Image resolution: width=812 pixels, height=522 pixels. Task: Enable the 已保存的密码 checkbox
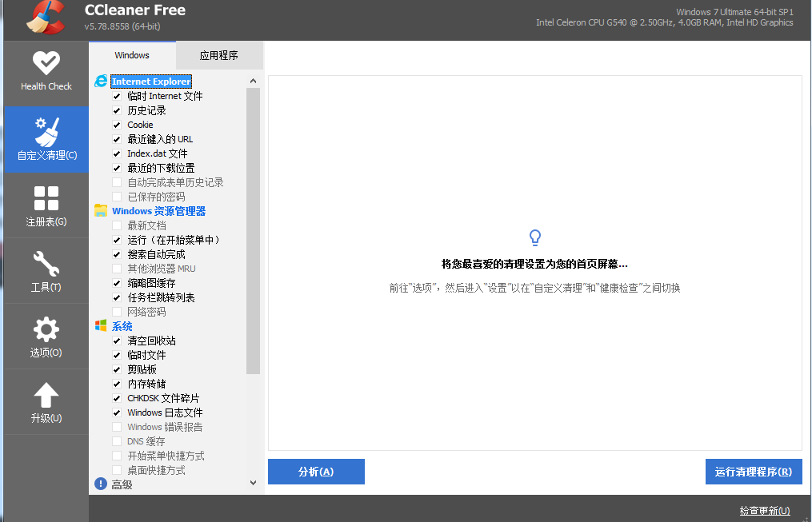(117, 196)
